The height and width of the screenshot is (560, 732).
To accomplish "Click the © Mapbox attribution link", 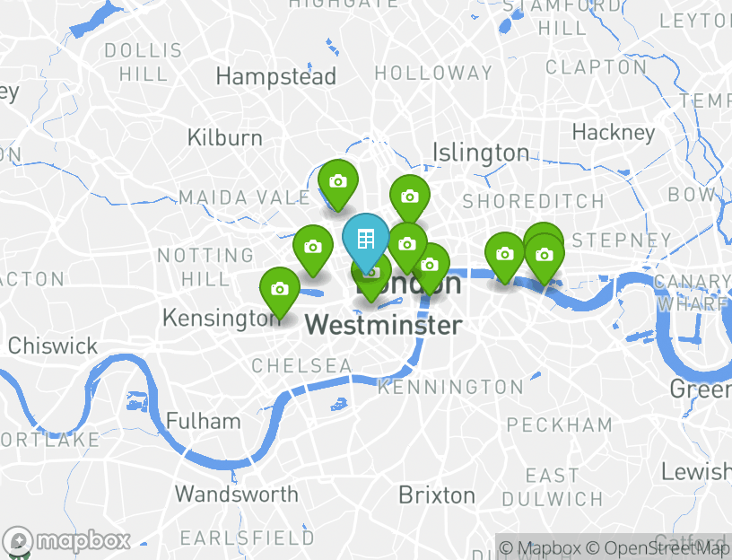I will click(x=540, y=547).
